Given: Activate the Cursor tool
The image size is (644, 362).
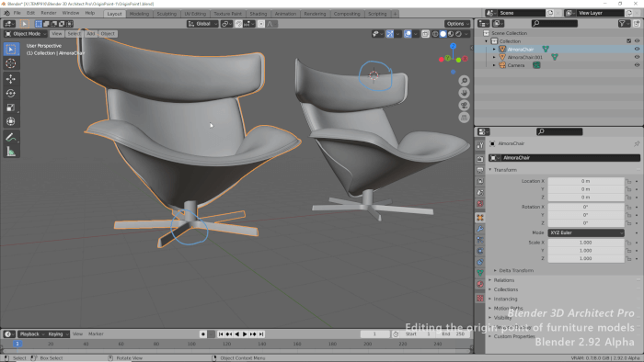Looking at the screenshot, I should pyautogui.click(x=11, y=63).
